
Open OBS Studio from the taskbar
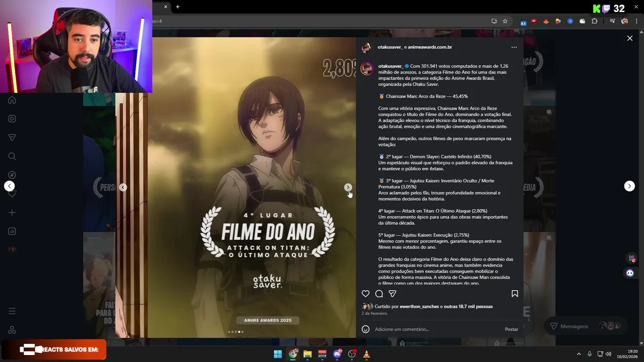point(352,354)
